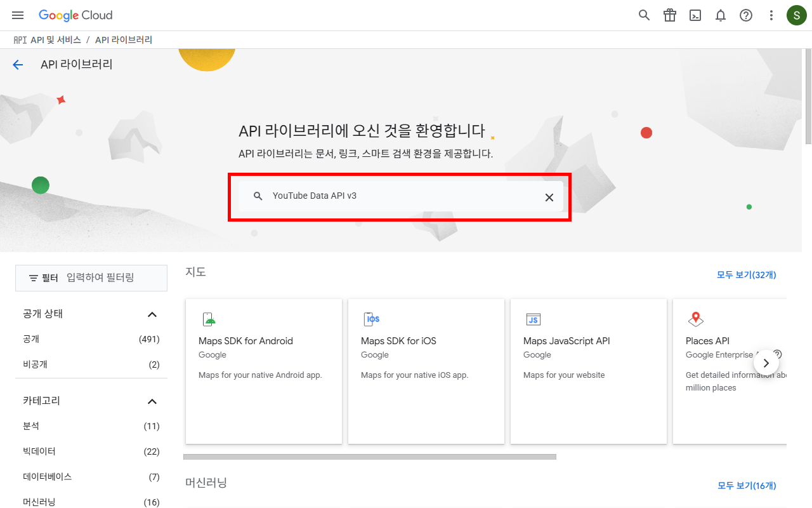
Task: Clear the search box with X
Action: 549,197
